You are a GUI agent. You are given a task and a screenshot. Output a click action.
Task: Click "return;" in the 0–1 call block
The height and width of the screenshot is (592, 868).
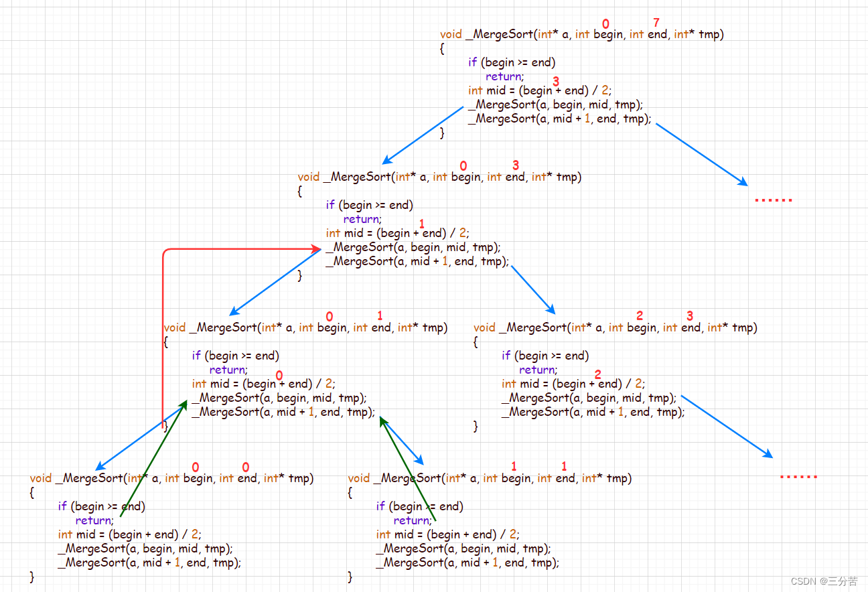(229, 370)
